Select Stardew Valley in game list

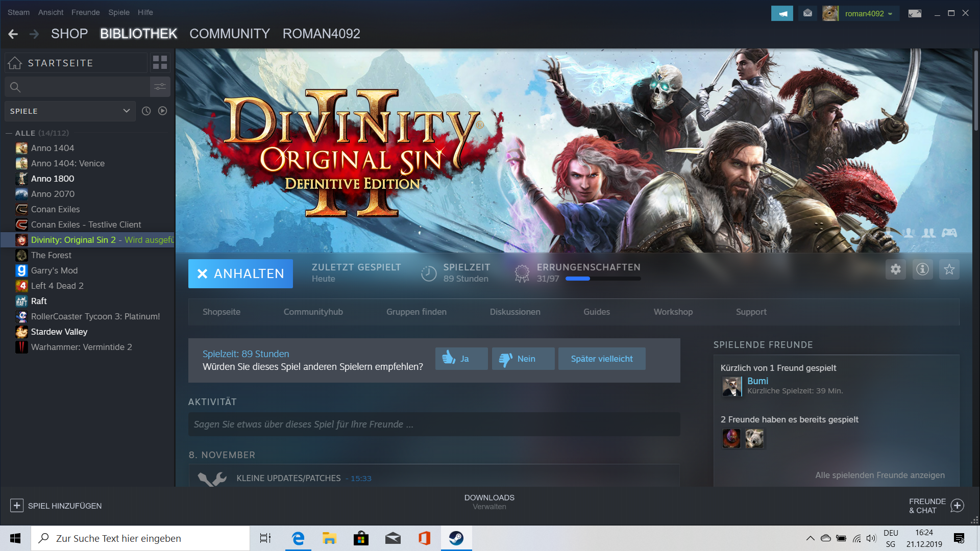click(x=59, y=332)
